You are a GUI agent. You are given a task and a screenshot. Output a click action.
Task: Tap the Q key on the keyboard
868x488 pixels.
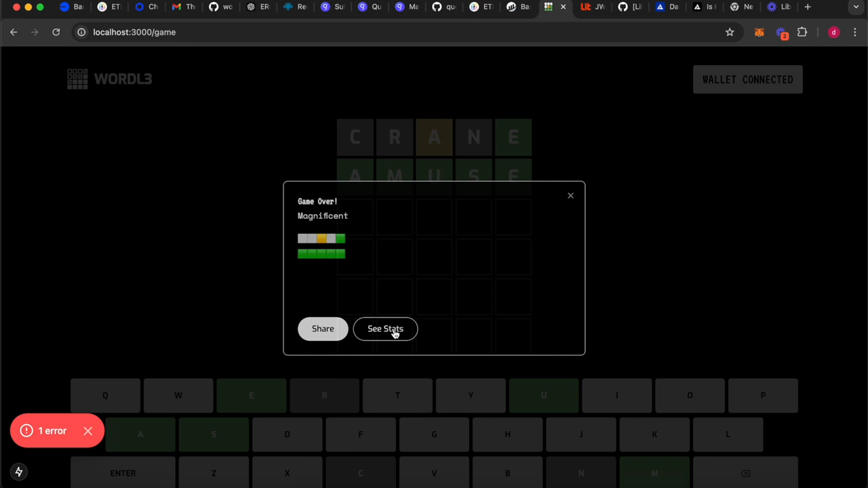pyautogui.click(x=105, y=395)
